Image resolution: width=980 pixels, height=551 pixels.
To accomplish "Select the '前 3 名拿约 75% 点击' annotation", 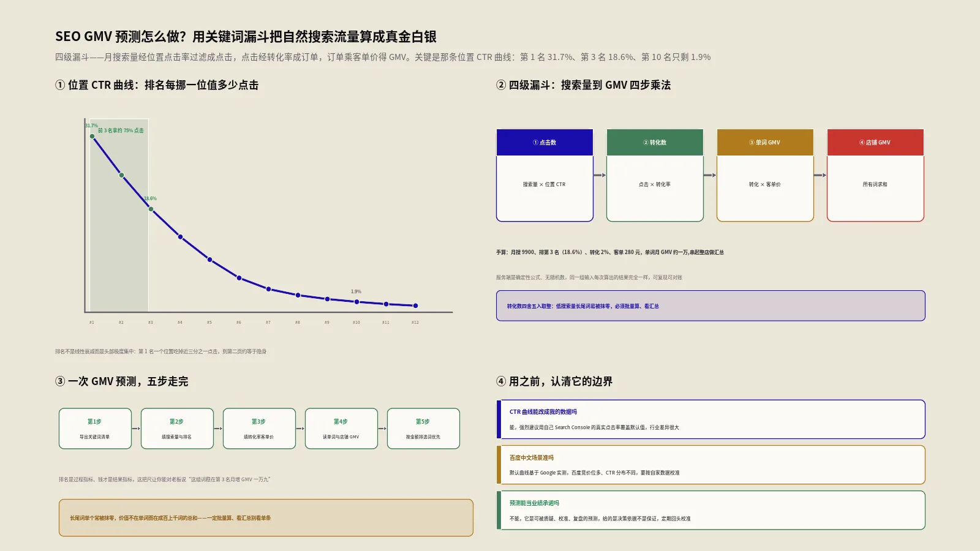I will point(121,130).
